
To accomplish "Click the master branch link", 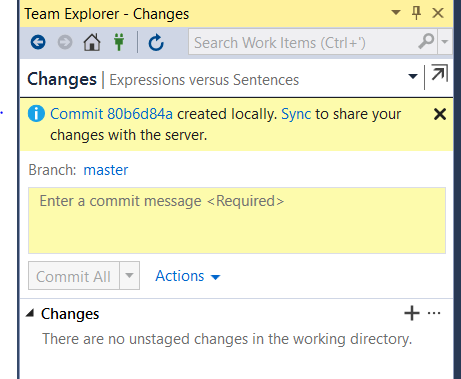I will tap(106, 170).
